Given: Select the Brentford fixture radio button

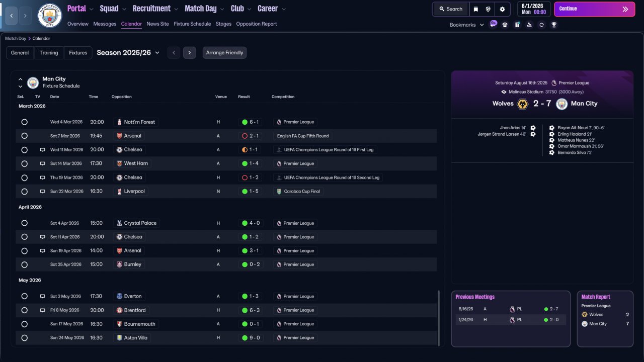Looking at the screenshot, I should tap(24, 310).
